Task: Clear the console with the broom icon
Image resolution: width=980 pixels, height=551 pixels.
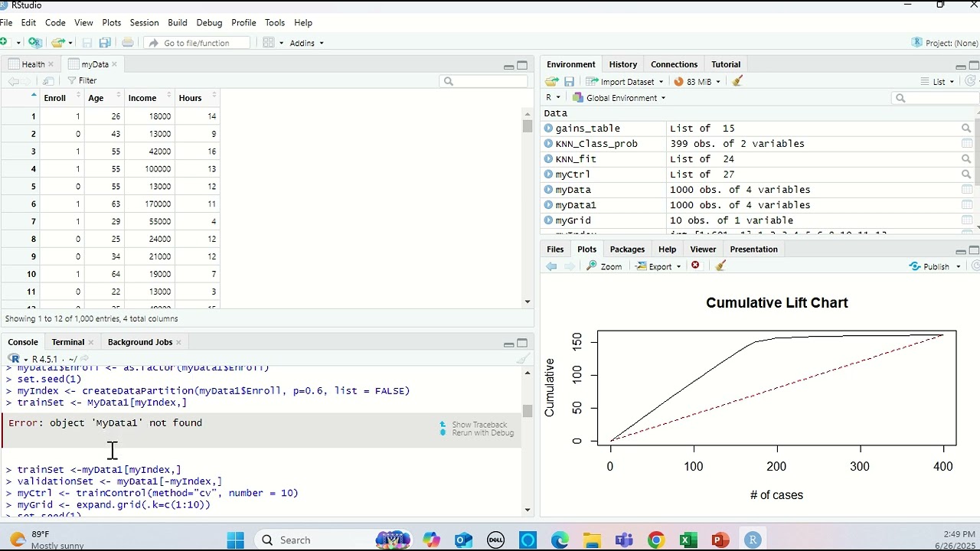Action: point(523,358)
